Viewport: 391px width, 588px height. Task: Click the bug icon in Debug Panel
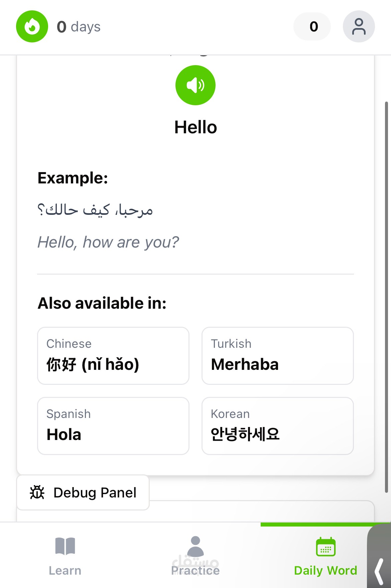37,492
